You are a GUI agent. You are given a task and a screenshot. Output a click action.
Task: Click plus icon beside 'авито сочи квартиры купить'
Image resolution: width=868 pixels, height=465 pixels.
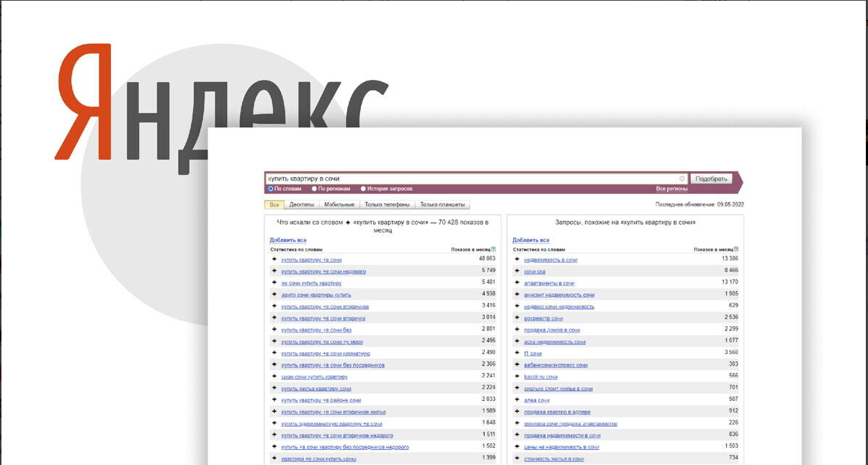click(274, 294)
